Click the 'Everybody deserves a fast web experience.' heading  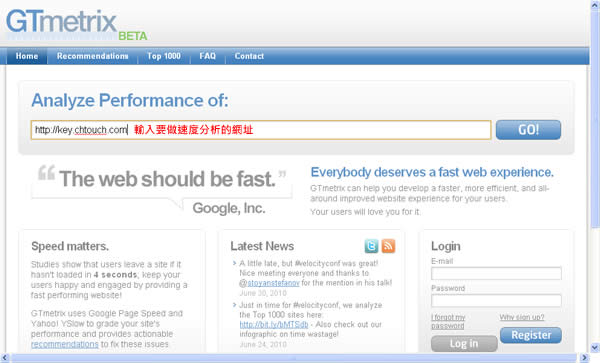pos(432,173)
